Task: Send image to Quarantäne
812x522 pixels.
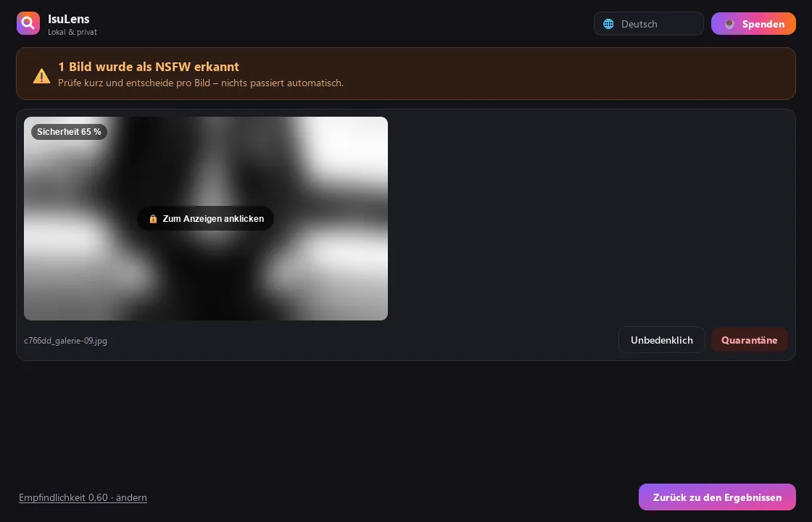Action: 749,340
